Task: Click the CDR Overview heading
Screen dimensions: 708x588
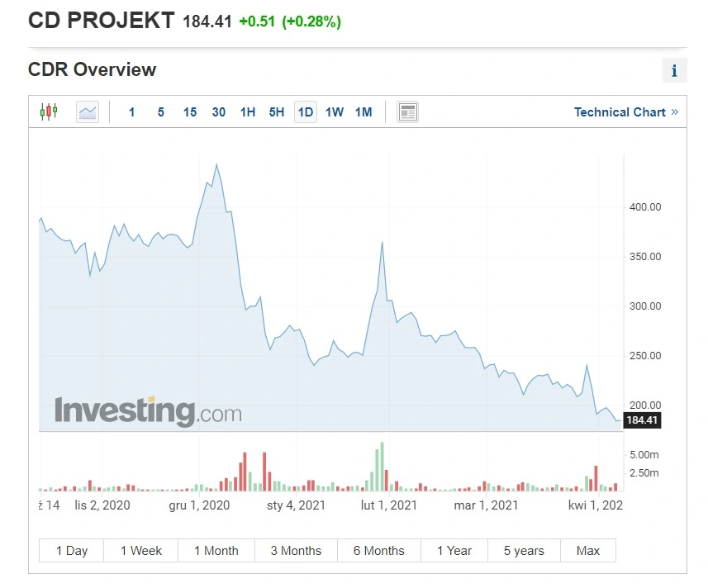Action: [92, 69]
